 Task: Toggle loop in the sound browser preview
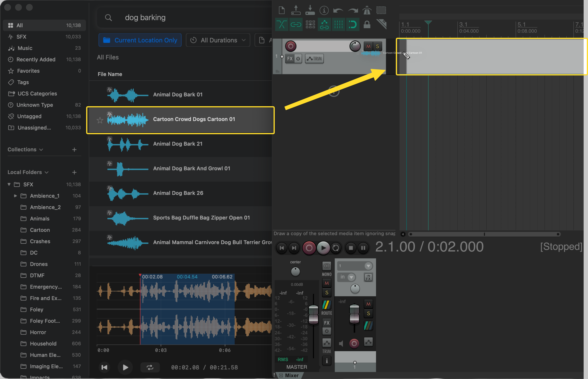pyautogui.click(x=150, y=367)
